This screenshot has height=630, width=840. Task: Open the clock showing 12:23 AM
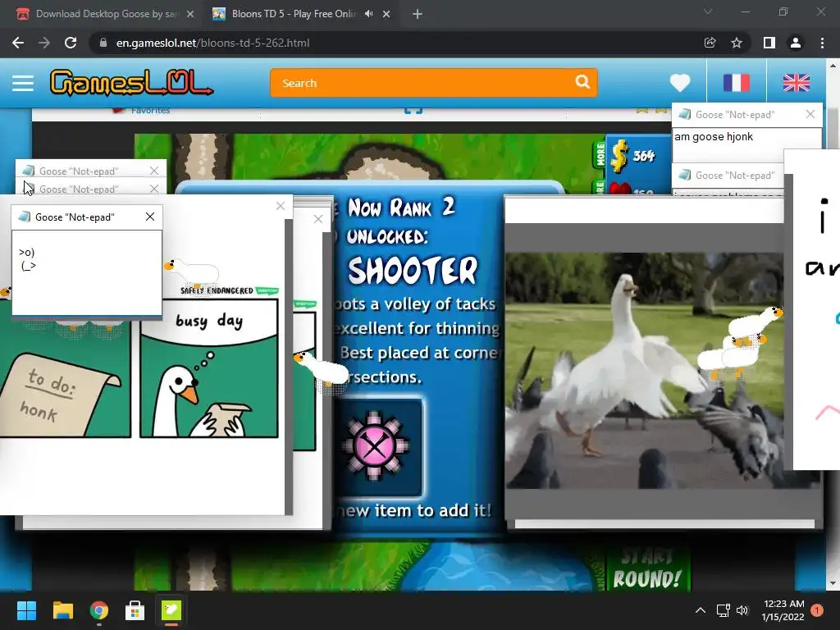[x=783, y=610]
